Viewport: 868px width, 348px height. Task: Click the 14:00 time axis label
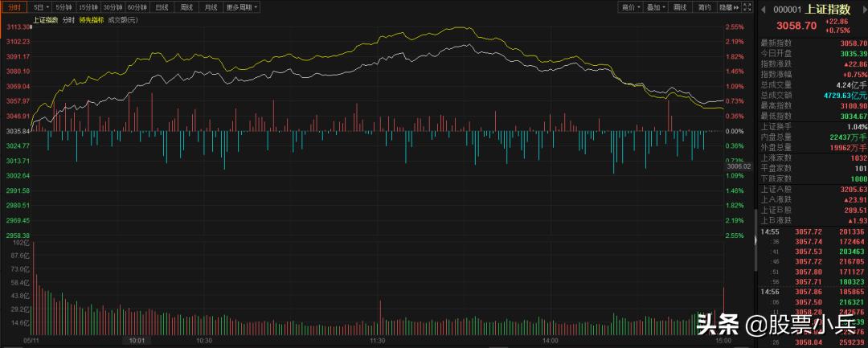pos(550,341)
